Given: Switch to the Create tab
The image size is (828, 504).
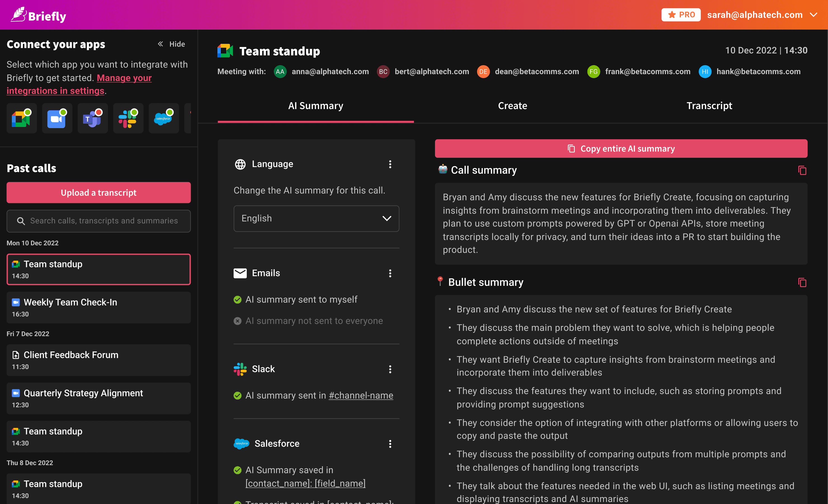Looking at the screenshot, I should click(512, 106).
